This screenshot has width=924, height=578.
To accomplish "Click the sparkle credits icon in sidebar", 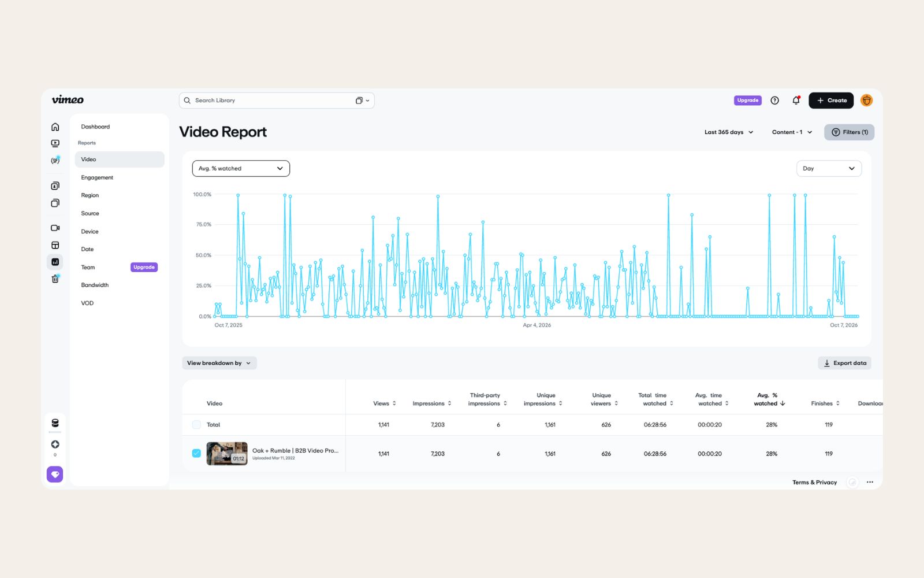I will [x=55, y=444].
